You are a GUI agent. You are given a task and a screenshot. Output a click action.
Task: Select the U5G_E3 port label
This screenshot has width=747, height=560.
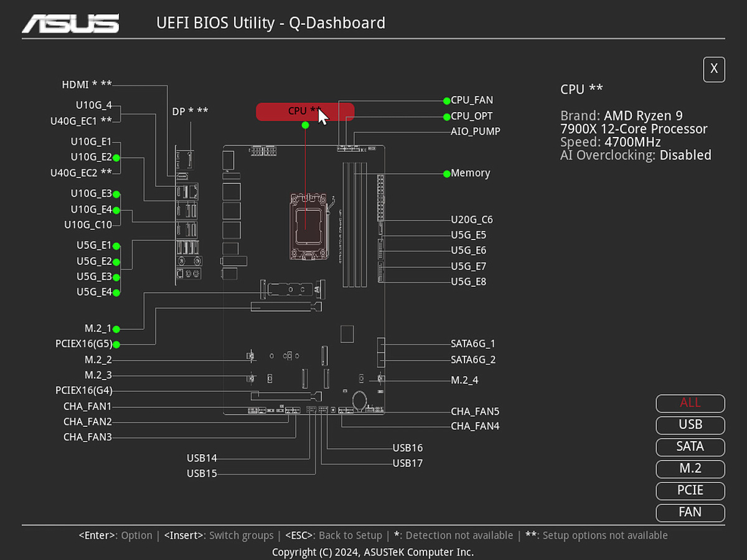pos(94,277)
